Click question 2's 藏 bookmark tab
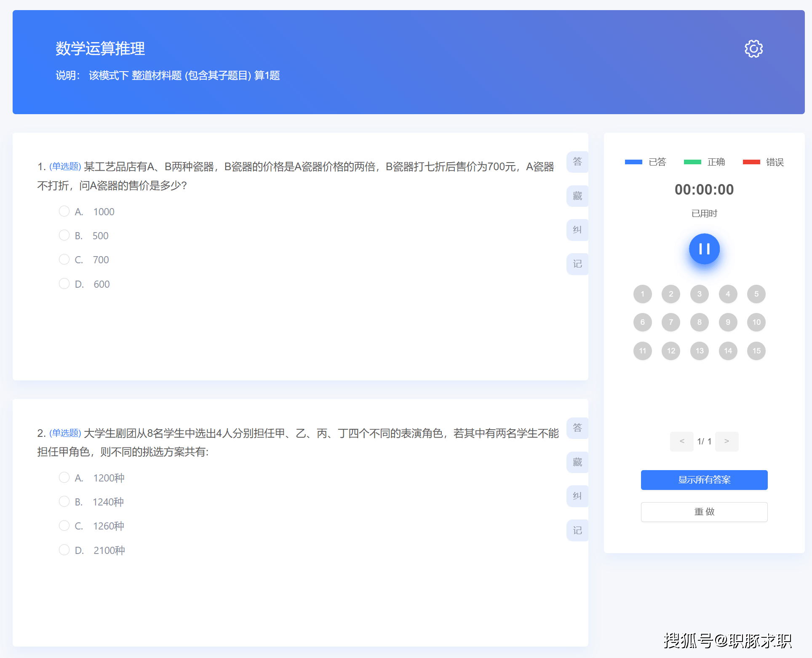This screenshot has width=812, height=658. tap(577, 462)
